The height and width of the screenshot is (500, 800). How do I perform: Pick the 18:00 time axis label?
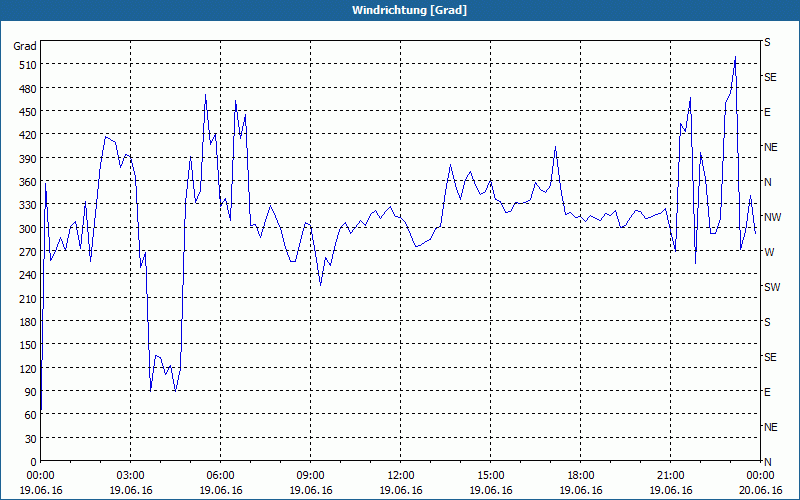click(x=581, y=476)
